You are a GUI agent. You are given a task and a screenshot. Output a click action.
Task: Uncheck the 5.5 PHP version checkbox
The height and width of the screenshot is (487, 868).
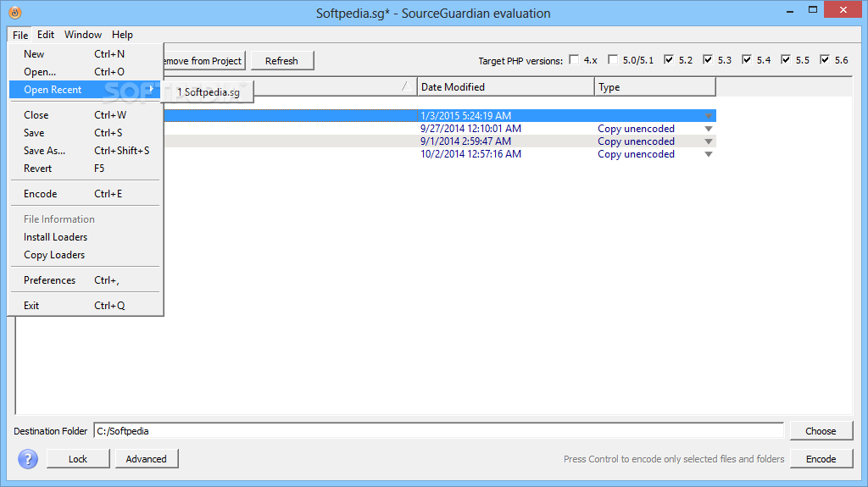(x=786, y=60)
